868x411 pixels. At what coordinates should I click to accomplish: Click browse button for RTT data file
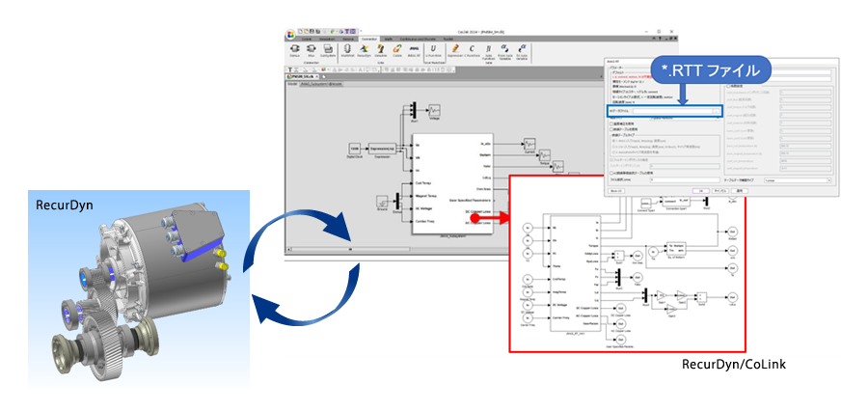pos(717,111)
